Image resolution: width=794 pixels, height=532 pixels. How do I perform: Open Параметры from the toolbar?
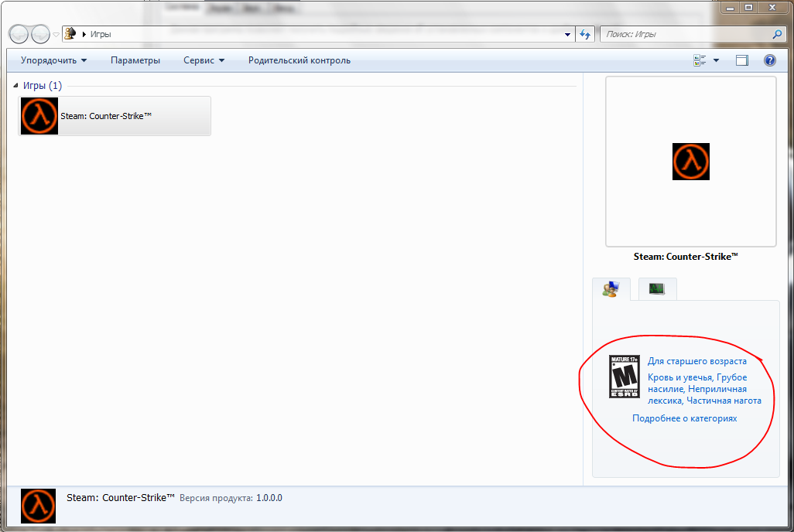135,60
